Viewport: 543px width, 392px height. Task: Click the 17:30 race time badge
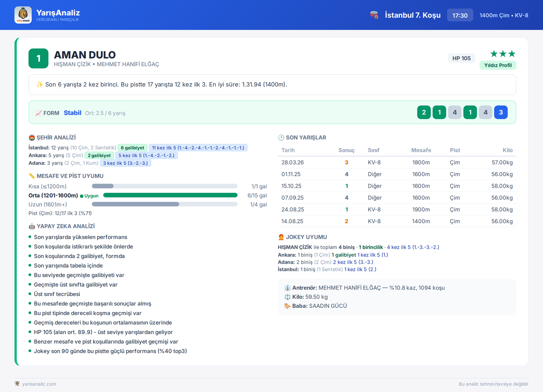[460, 15]
